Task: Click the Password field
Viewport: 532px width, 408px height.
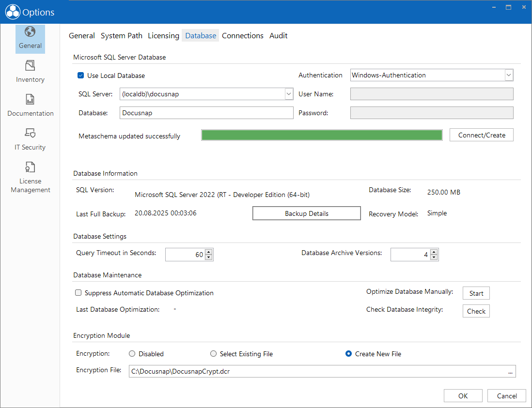Action: click(x=432, y=113)
